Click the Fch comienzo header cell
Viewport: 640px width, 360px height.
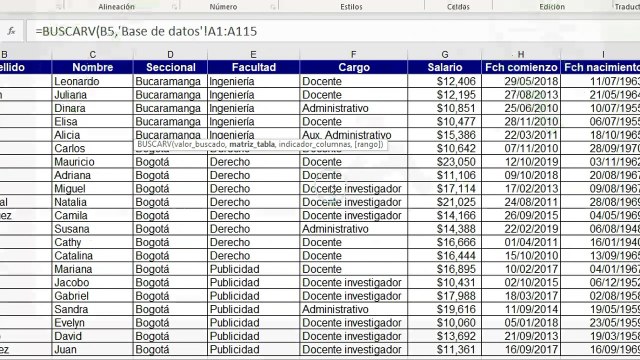(521, 67)
